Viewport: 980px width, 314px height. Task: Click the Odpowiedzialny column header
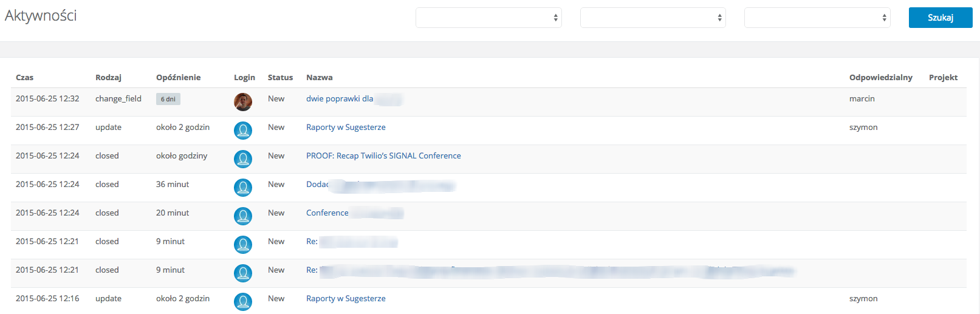[880, 78]
